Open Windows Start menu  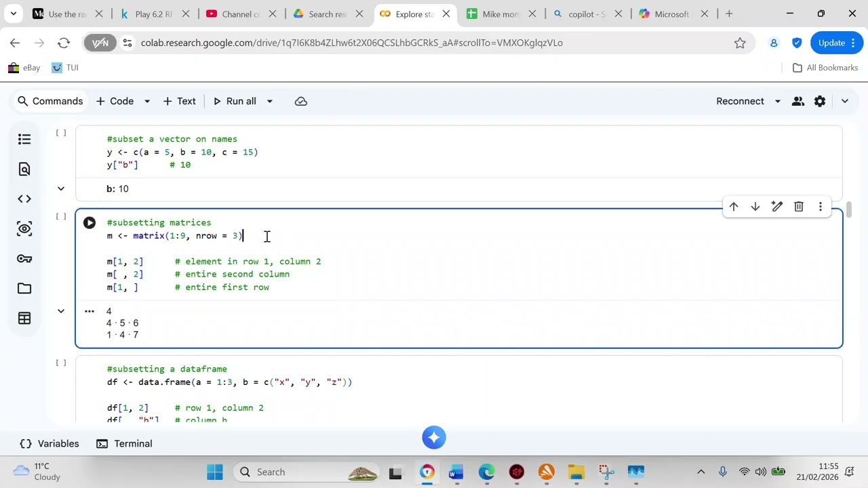point(215,472)
